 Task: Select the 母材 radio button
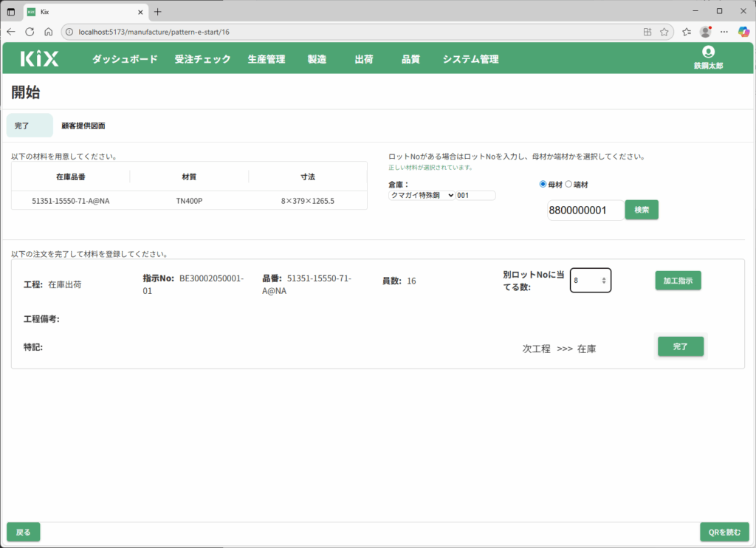[543, 184]
